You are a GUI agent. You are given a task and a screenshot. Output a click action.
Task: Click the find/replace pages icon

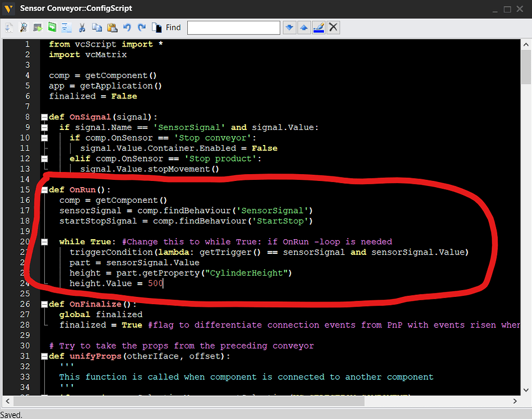click(x=157, y=27)
